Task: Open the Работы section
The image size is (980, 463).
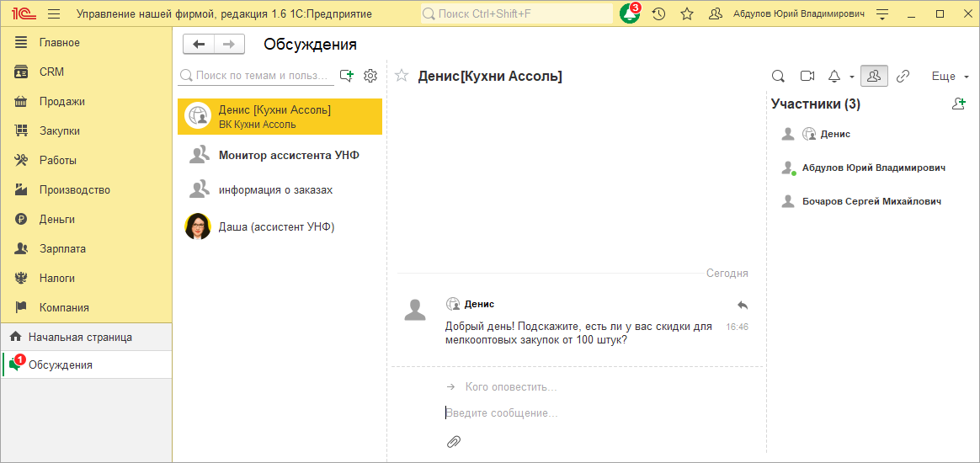Action: point(86,160)
